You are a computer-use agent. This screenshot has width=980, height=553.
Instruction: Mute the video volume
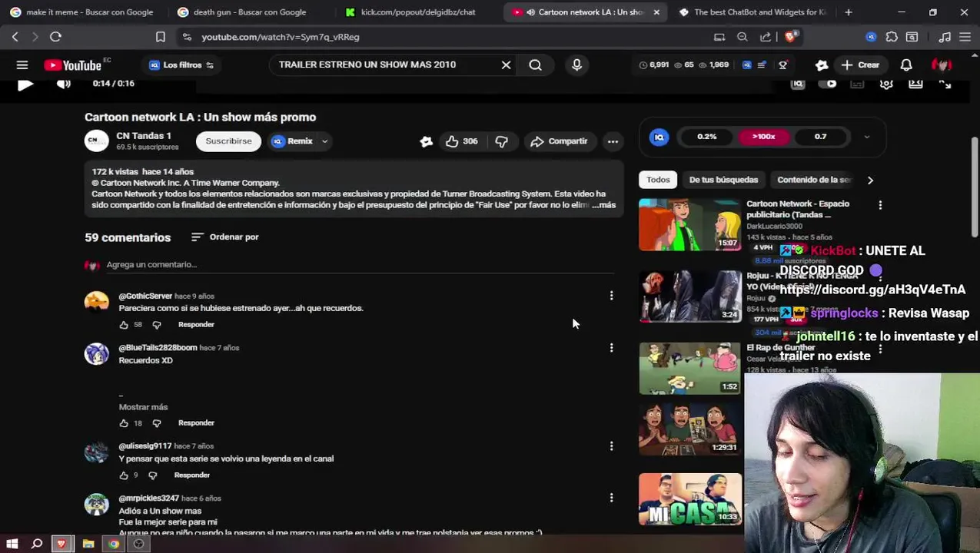(64, 84)
